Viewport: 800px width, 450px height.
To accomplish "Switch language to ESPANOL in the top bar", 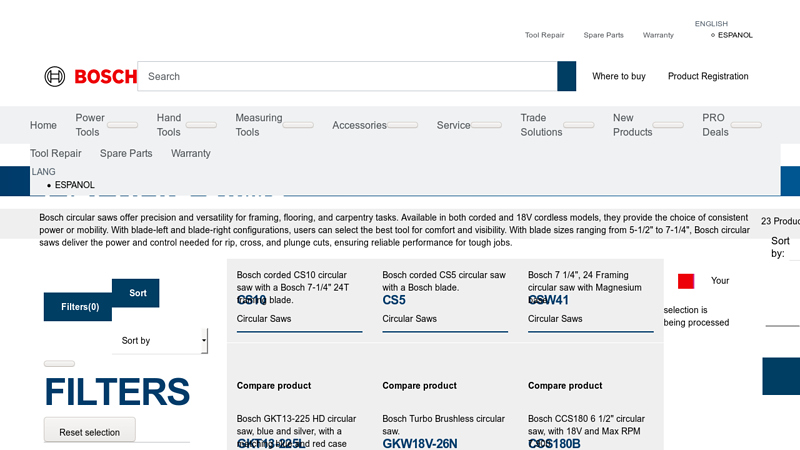I will (x=735, y=35).
